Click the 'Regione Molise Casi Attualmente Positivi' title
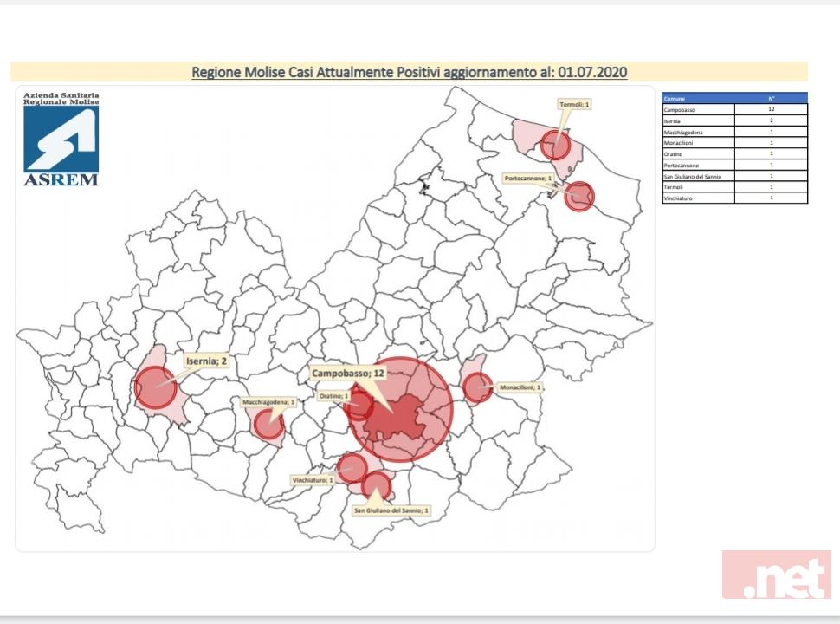The width and height of the screenshot is (840, 624). coord(409,72)
